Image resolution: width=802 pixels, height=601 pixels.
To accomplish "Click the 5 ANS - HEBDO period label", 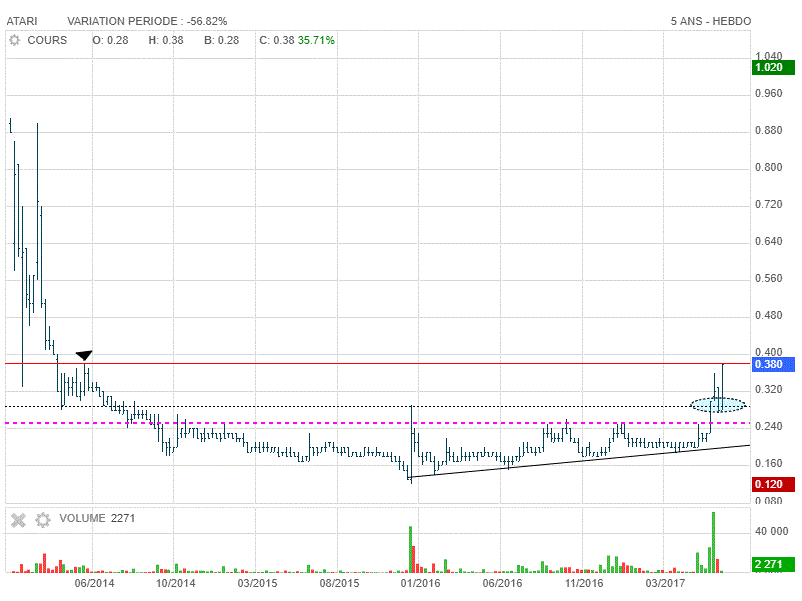I will point(711,21).
